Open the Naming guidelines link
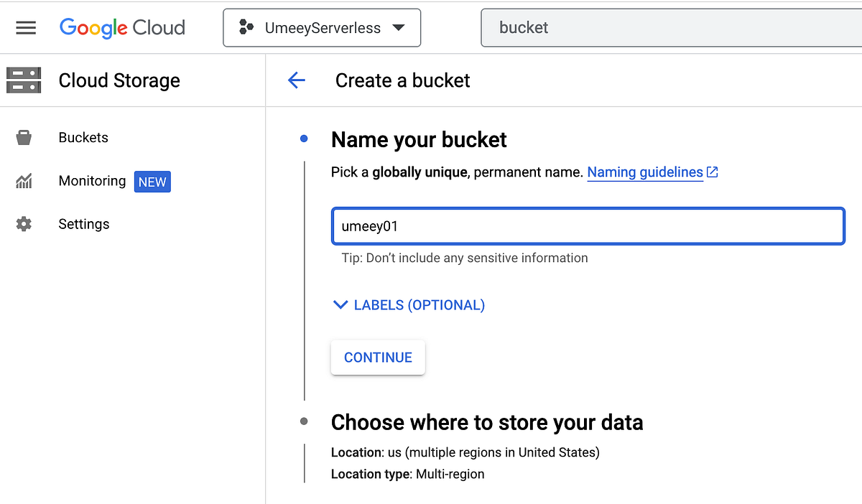 click(644, 172)
